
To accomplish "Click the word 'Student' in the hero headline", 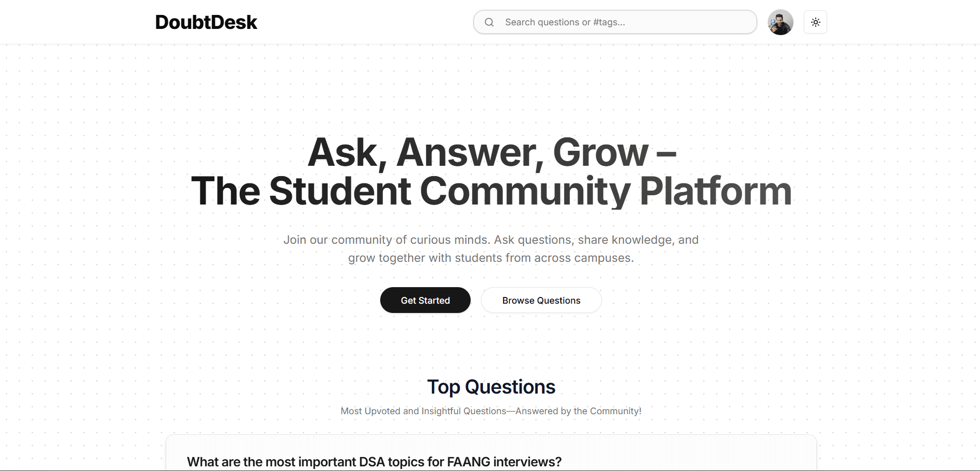I will (340, 191).
